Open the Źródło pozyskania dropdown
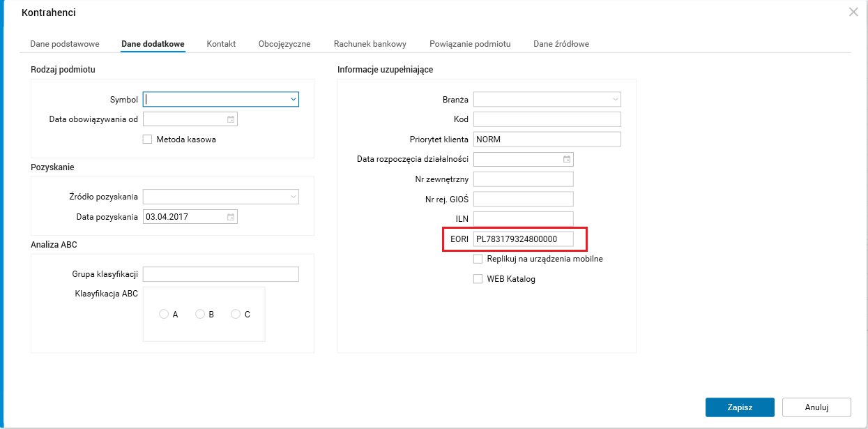 [294, 197]
